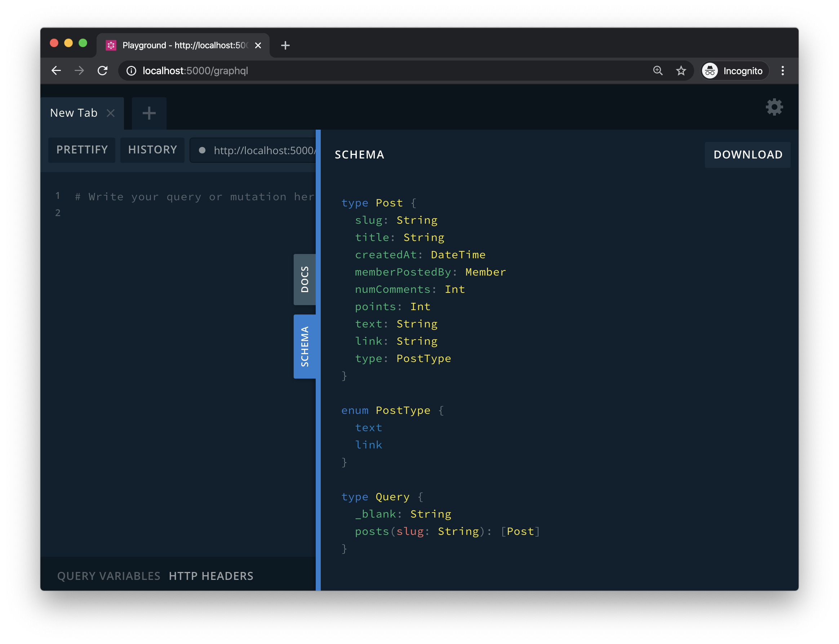
Task: Add a new Playground tab with the plus
Action: [x=149, y=113]
